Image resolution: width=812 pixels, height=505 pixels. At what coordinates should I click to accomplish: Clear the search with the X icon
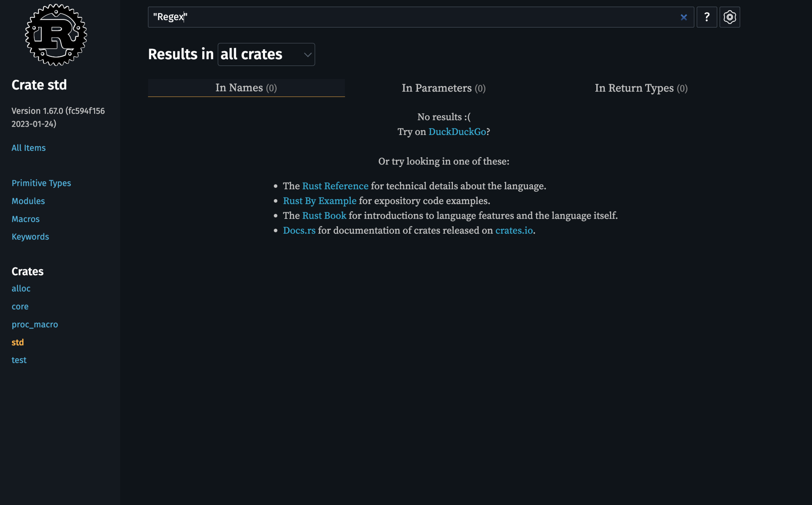[683, 17]
